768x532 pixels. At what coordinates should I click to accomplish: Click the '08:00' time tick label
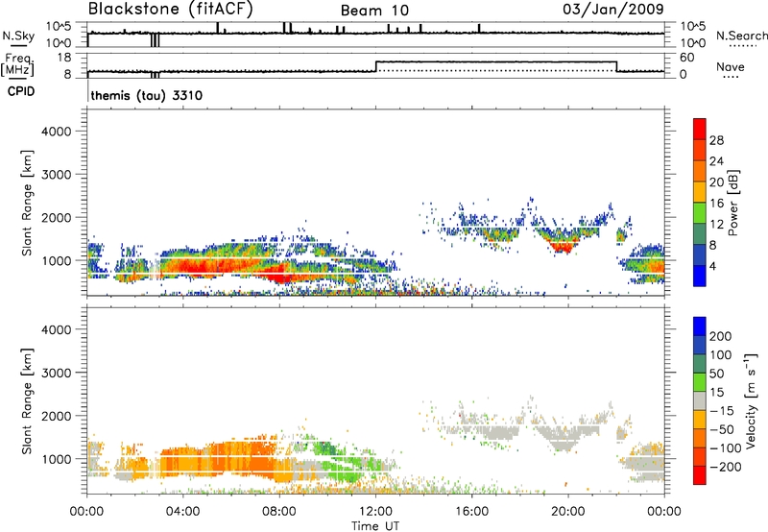(279, 512)
